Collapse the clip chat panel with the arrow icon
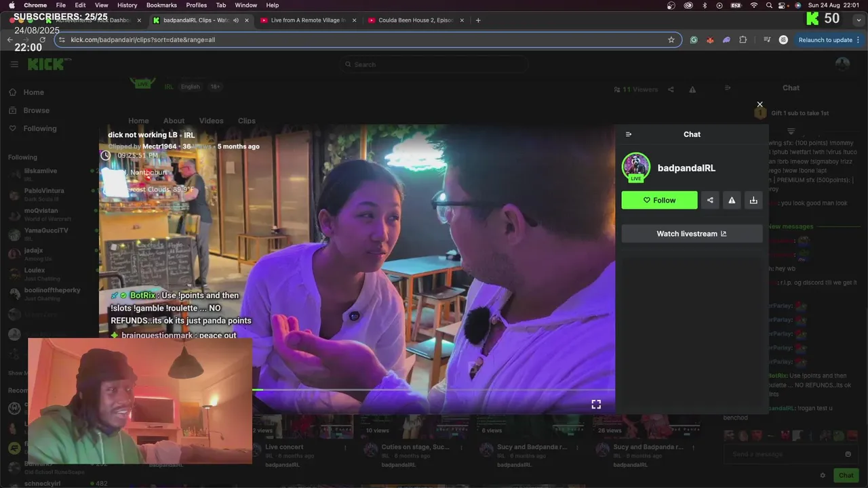 (629, 134)
